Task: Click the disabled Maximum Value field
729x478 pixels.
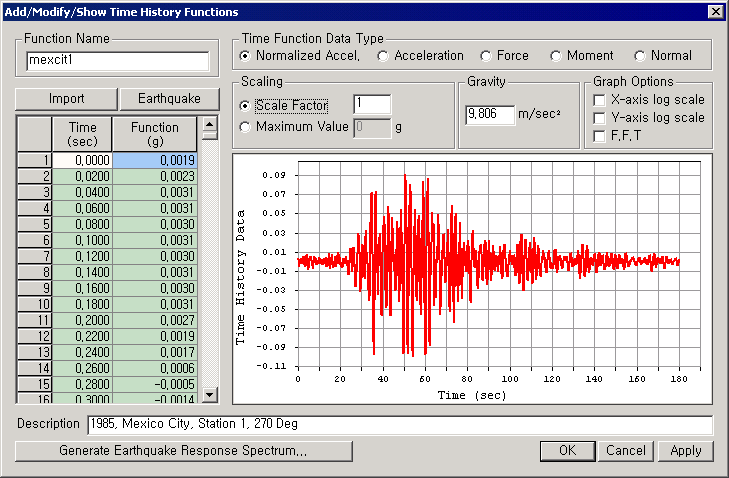Action: pyautogui.click(x=372, y=128)
